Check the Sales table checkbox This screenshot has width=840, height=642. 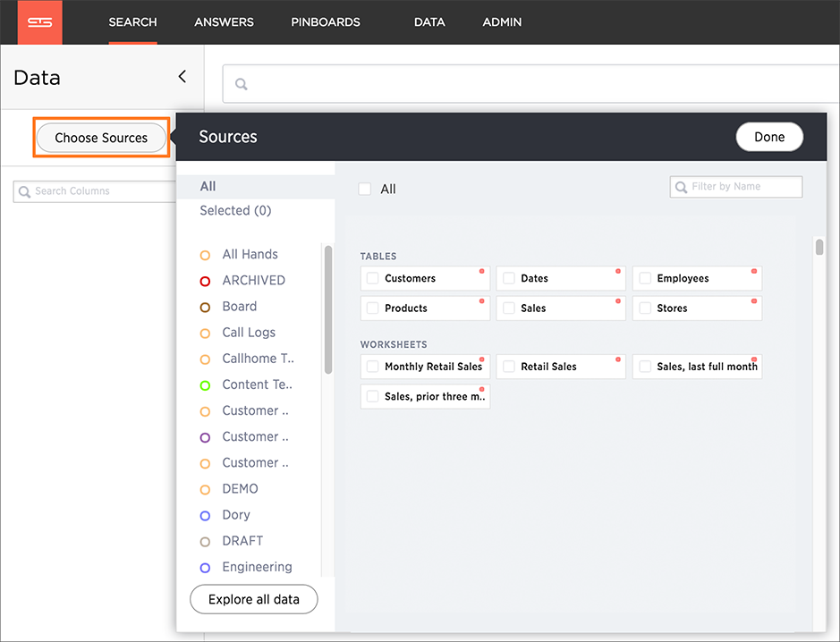tap(509, 308)
